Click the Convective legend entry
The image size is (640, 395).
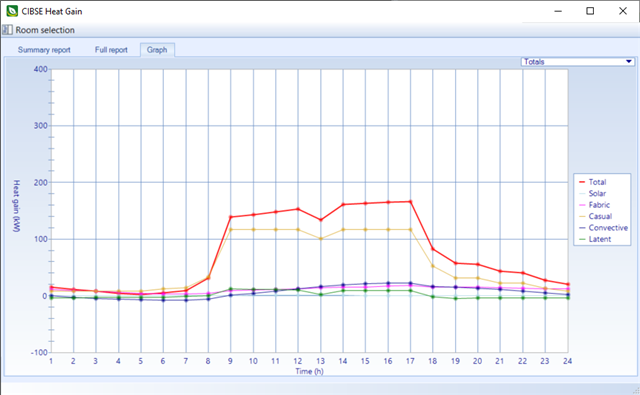608,228
